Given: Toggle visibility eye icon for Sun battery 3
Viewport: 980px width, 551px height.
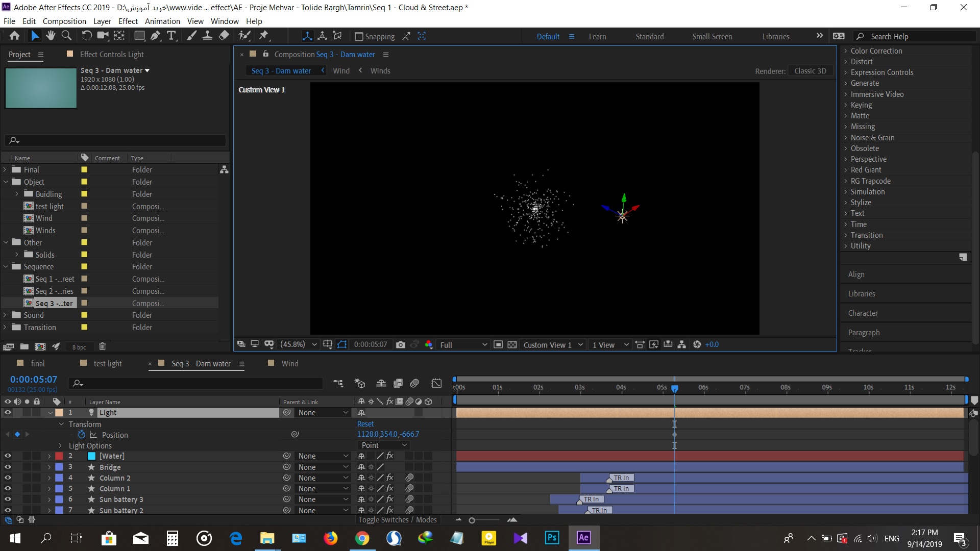Looking at the screenshot, I should pyautogui.click(x=8, y=499).
